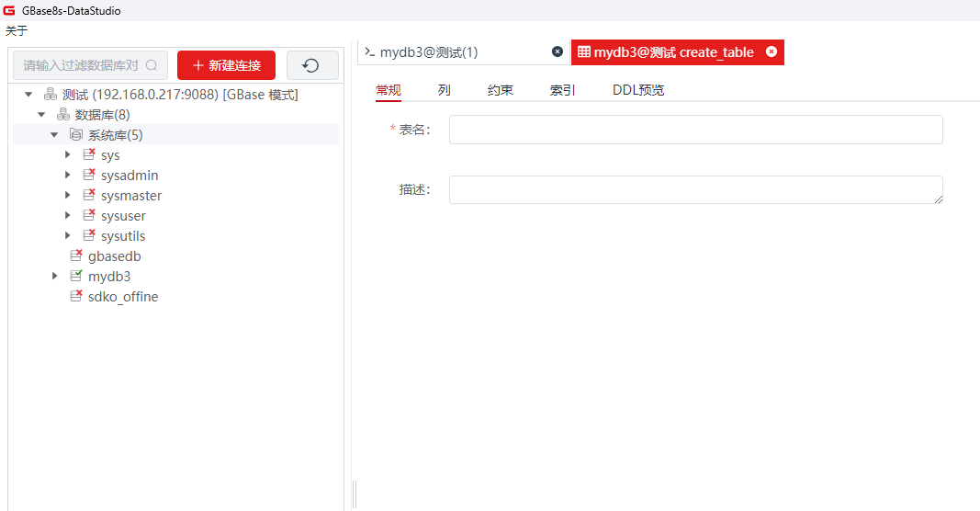This screenshot has width=980, height=511.
Task: Click the sdko_offline database icon
Action: [x=76, y=296]
